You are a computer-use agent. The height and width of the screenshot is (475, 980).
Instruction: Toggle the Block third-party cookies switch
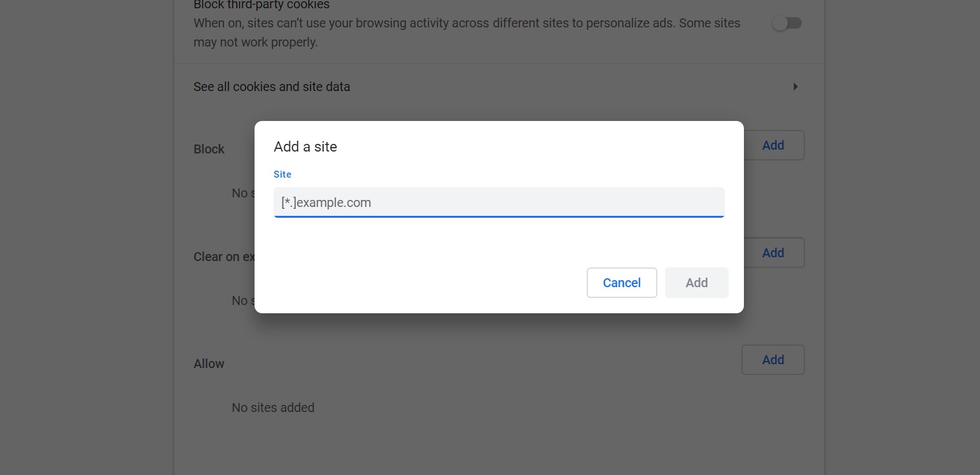[x=787, y=24]
